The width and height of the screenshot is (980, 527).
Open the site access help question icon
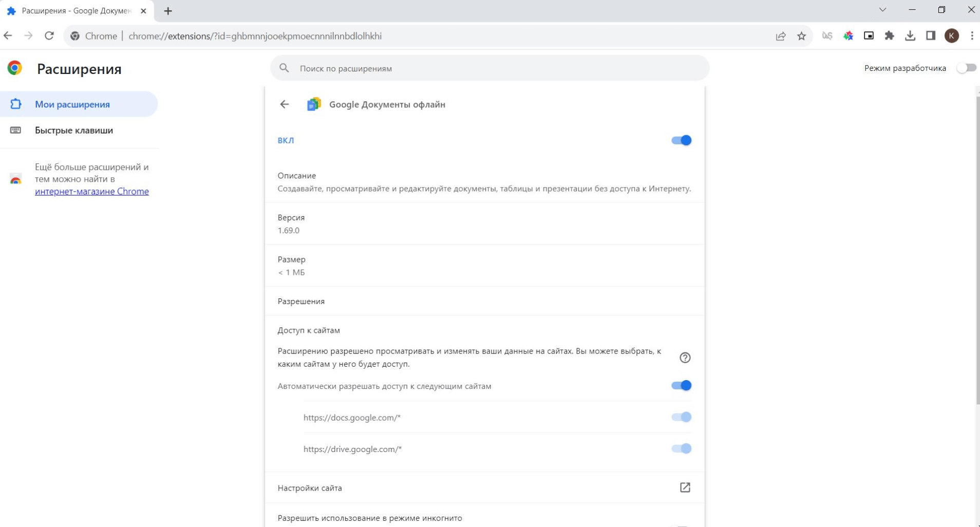click(x=685, y=357)
